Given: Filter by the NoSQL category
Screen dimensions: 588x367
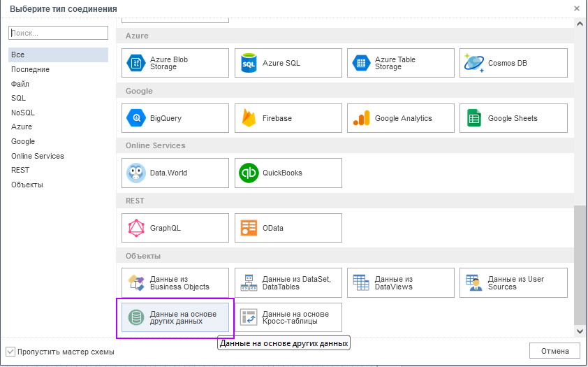Looking at the screenshot, I should tap(23, 113).
